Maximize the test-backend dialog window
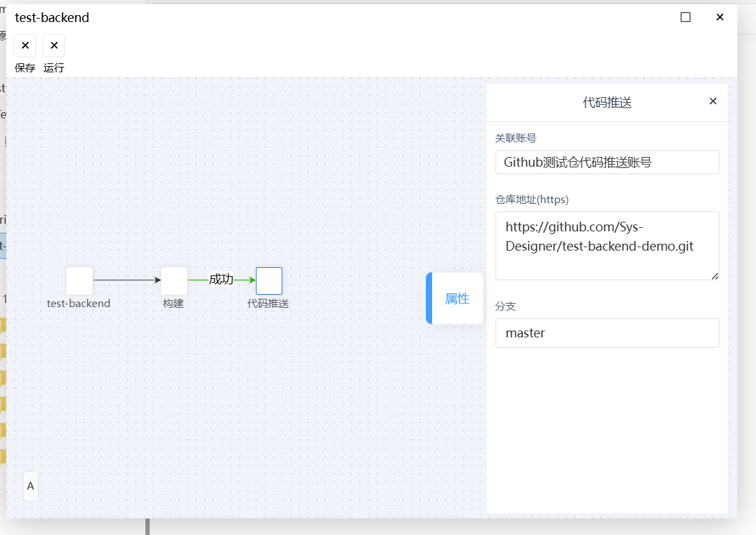 pyautogui.click(x=685, y=17)
